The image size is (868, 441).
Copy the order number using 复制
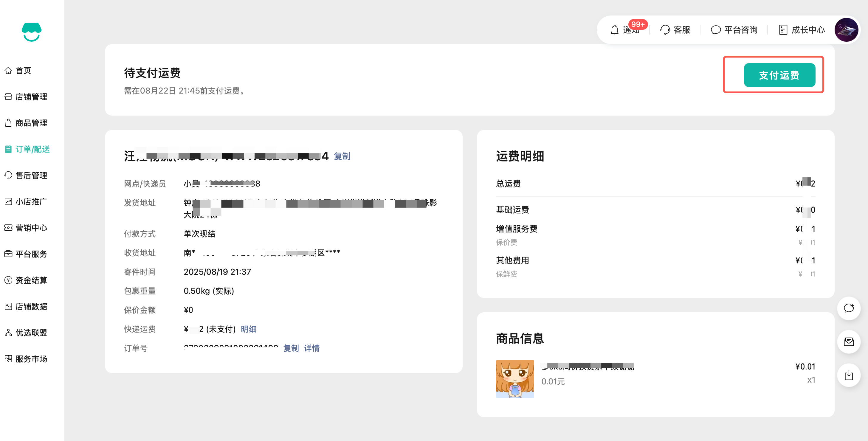(290, 348)
